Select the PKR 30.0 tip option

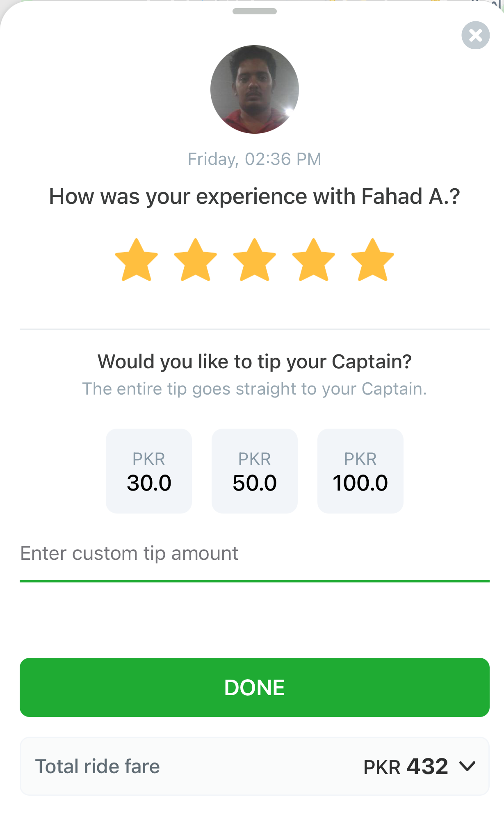click(149, 471)
